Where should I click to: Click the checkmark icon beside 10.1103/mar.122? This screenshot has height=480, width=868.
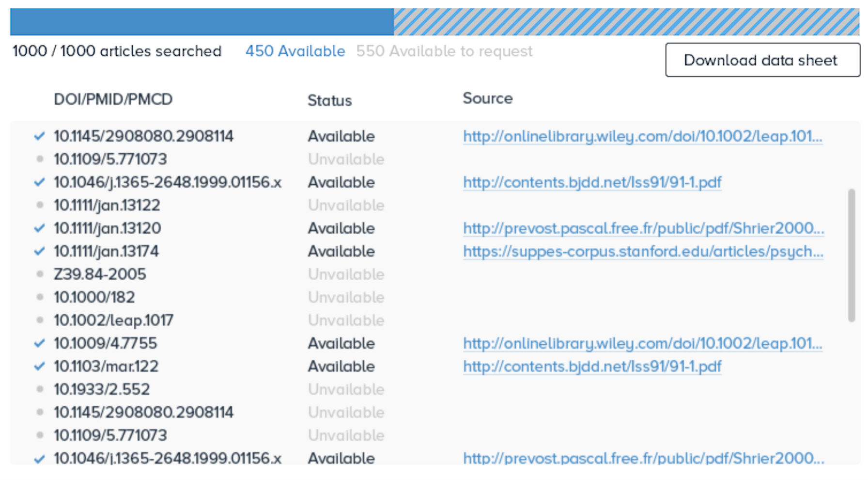[40, 366]
